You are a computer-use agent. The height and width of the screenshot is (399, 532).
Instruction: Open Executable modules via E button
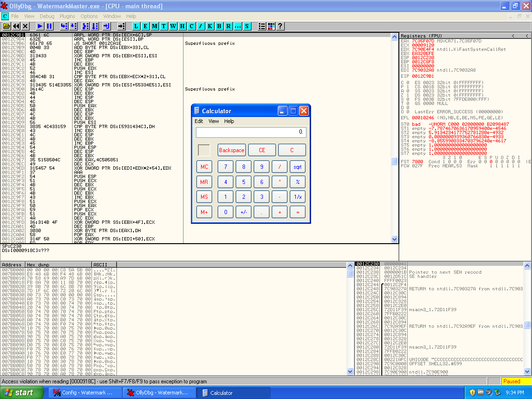click(x=145, y=26)
